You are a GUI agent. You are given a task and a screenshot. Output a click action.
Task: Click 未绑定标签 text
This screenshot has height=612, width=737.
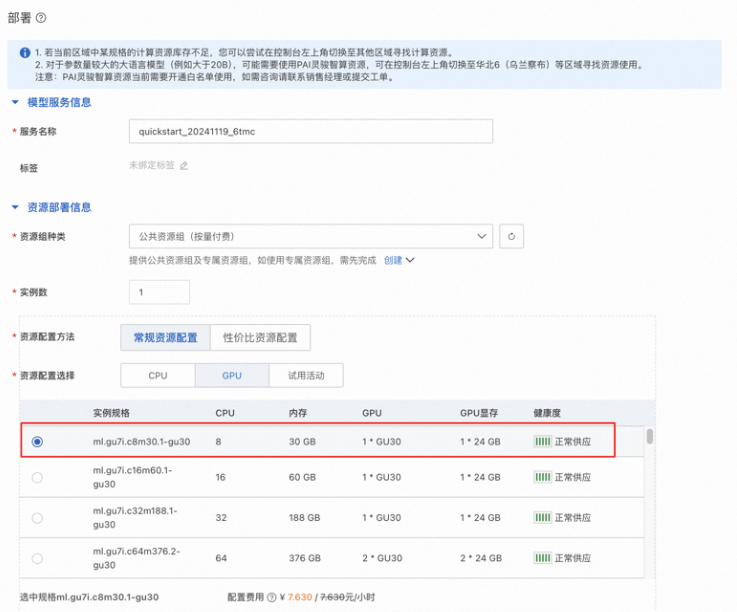click(152, 165)
